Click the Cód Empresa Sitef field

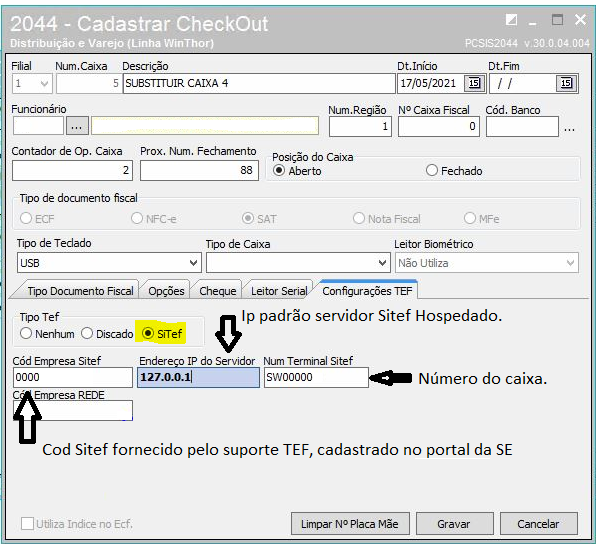click(73, 377)
